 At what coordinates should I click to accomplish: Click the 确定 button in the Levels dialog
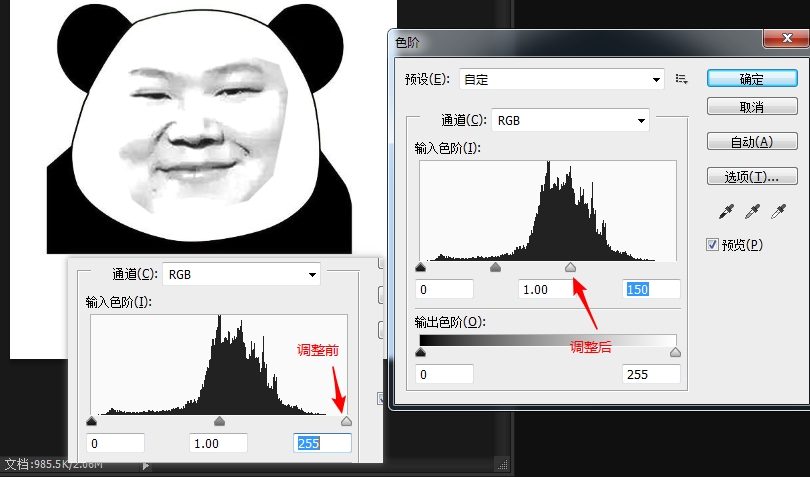tap(752, 79)
